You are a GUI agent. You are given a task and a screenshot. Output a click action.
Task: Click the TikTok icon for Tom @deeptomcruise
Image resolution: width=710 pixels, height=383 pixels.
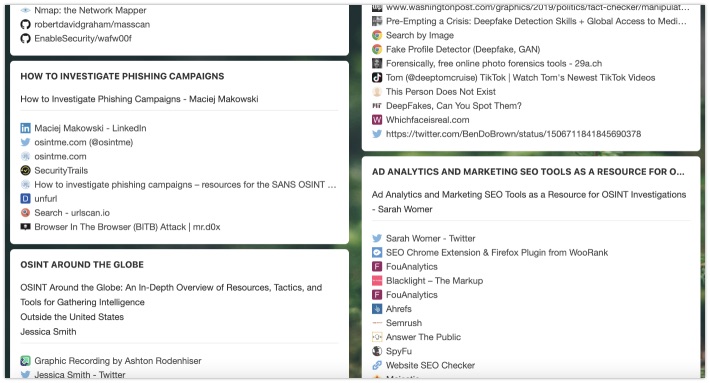point(377,77)
